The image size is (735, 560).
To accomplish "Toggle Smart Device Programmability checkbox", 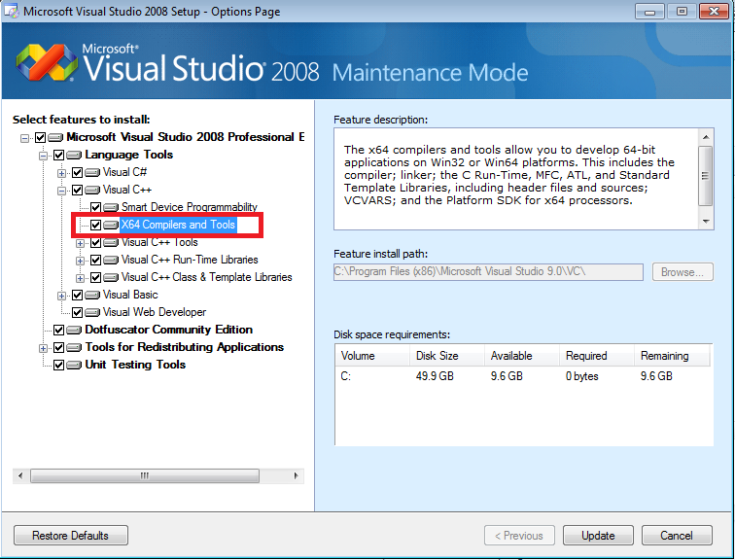I will tap(95, 207).
